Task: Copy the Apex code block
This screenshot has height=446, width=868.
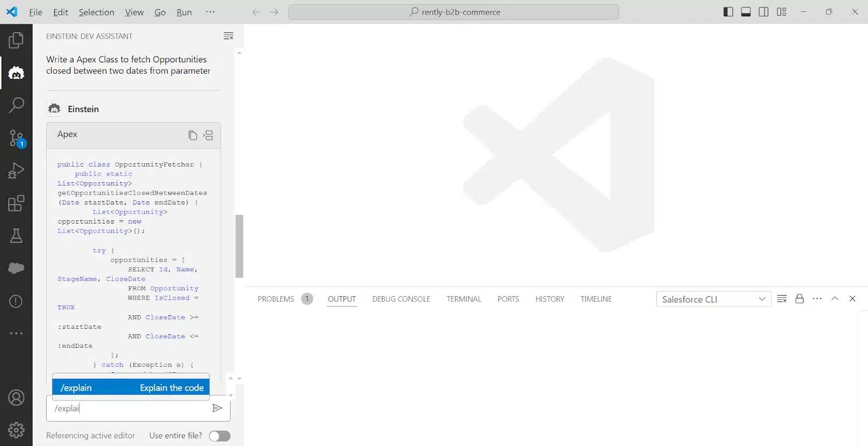Action: [x=193, y=135]
